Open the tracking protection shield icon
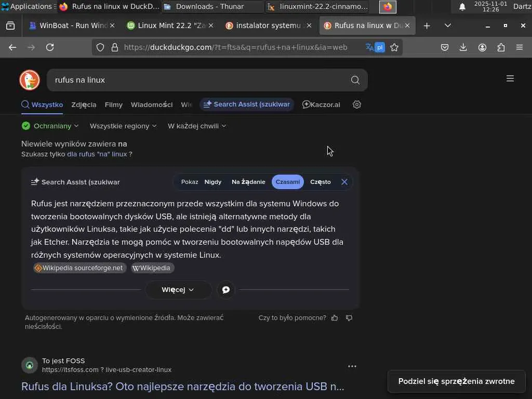The height and width of the screenshot is (399, 532). 100,47
